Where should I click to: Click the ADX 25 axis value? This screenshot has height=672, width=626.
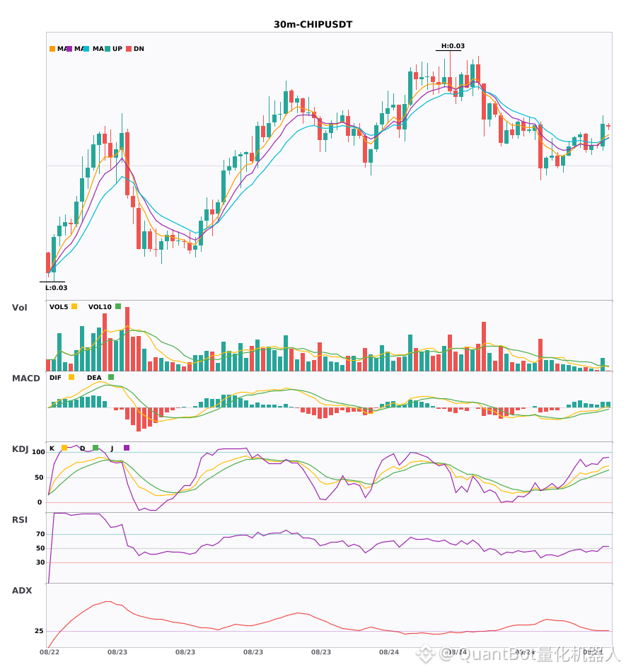[39, 631]
